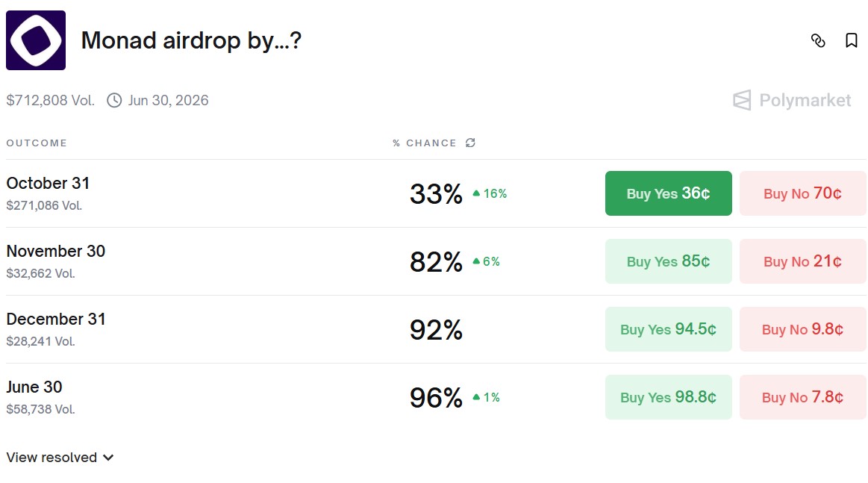Select the December 31 outcome label

tap(56, 320)
